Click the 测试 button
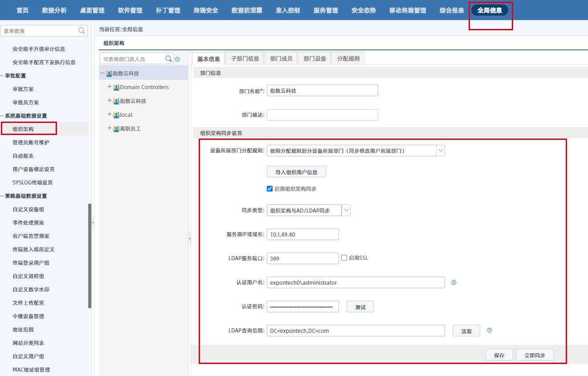The height and width of the screenshot is (376, 588). (360, 307)
